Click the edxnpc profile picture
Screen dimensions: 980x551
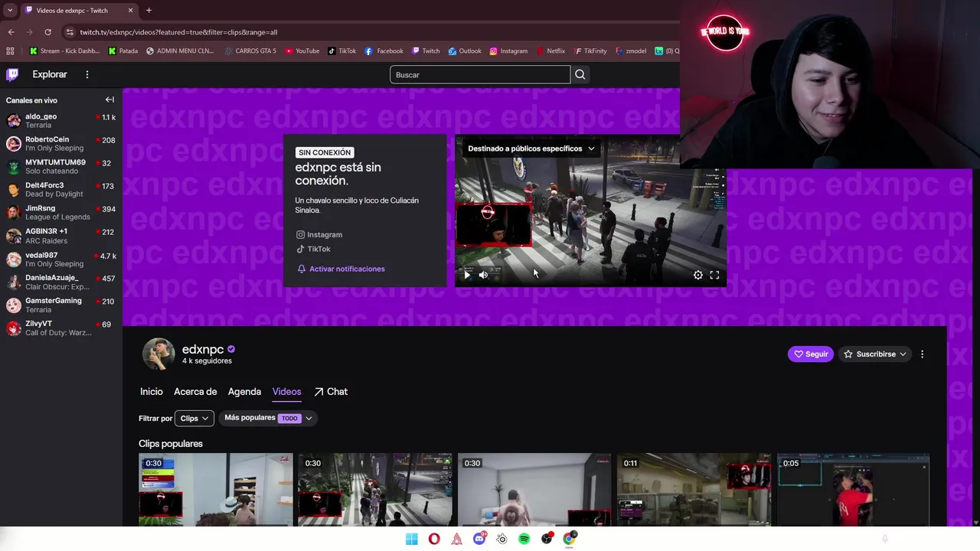coord(158,354)
